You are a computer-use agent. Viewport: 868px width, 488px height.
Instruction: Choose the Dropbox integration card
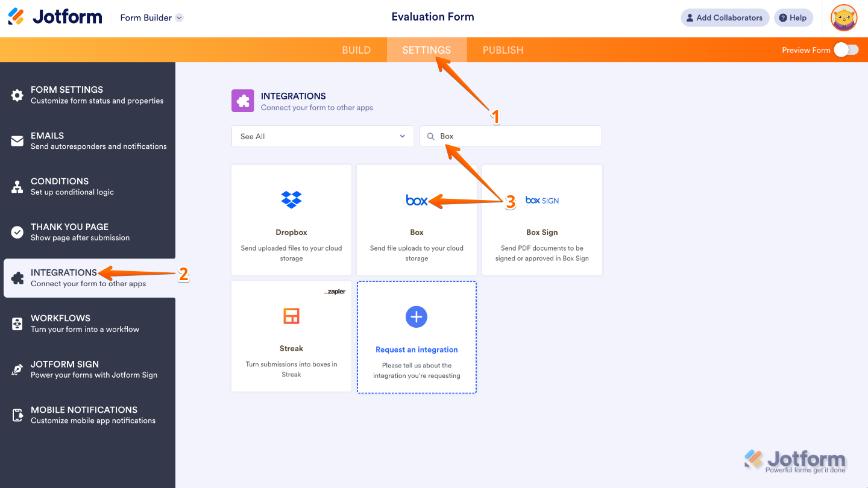[291, 220]
